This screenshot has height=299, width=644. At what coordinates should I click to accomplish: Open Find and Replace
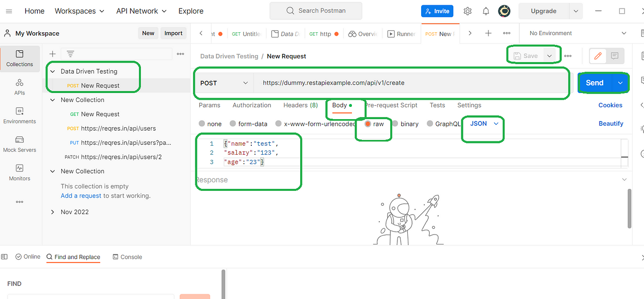pyautogui.click(x=74, y=257)
